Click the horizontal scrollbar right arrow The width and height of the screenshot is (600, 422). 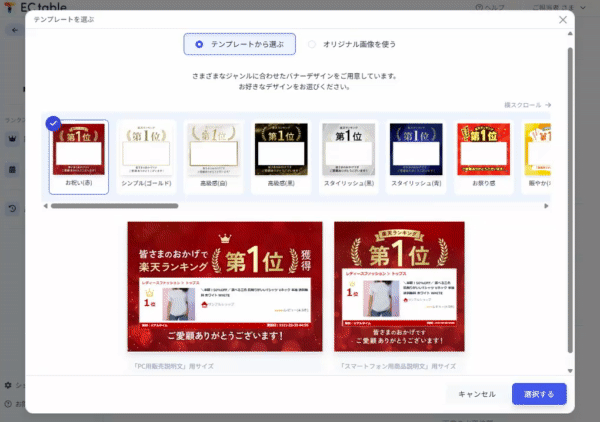point(546,206)
